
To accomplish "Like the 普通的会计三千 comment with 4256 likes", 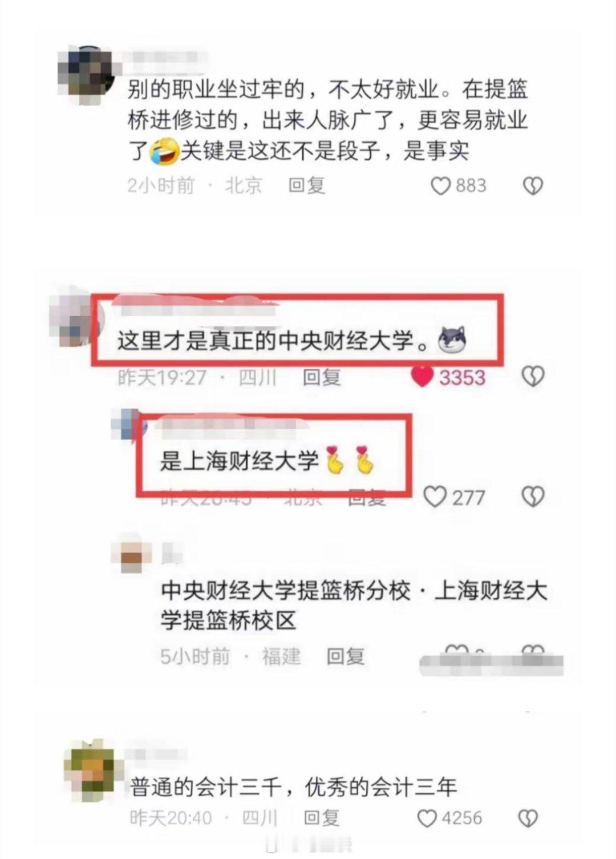I will point(427,818).
